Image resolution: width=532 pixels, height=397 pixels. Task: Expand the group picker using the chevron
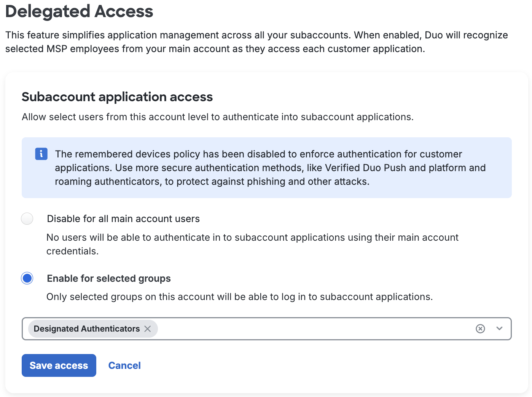tap(500, 329)
